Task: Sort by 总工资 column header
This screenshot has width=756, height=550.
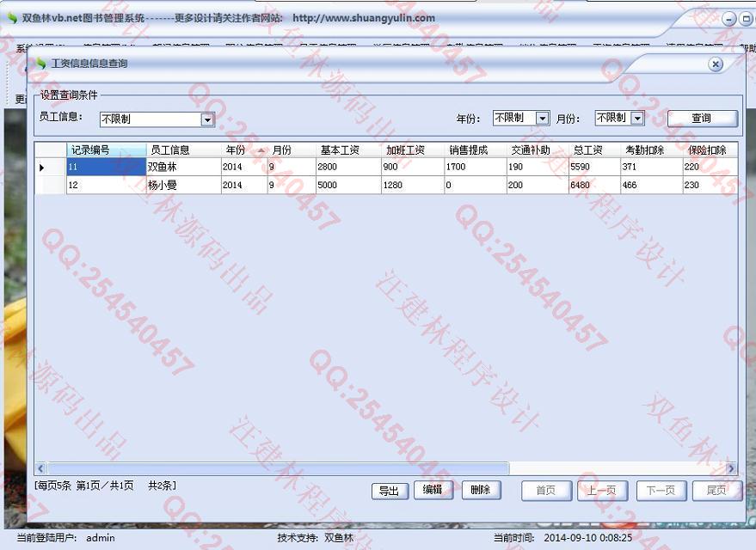Action: [x=594, y=150]
